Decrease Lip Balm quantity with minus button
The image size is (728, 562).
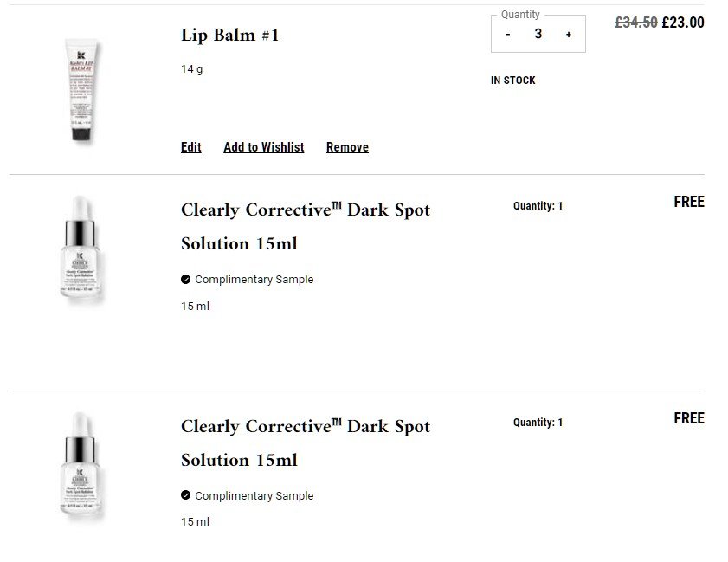[508, 35]
